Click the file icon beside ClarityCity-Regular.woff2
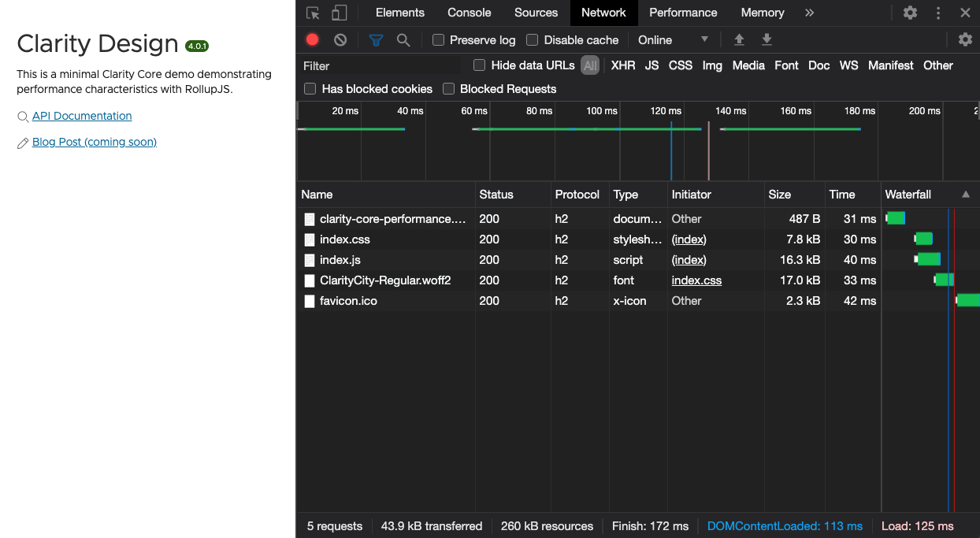This screenshot has height=538, width=980. pos(310,280)
